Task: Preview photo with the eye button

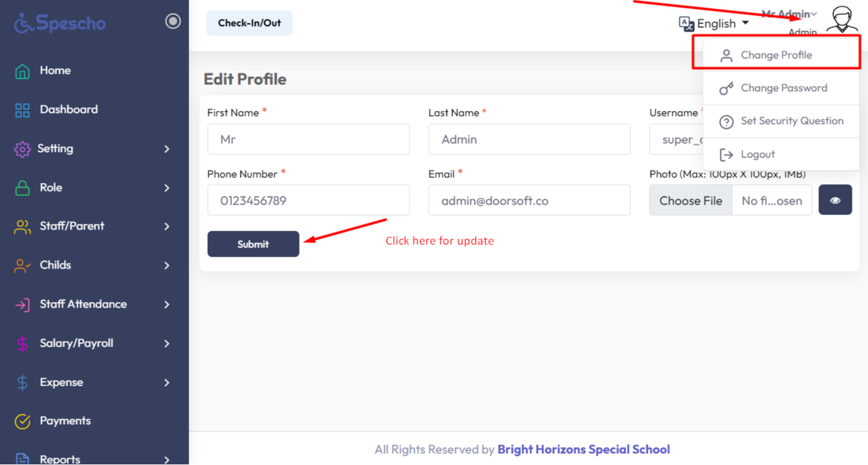Action: 835,200
